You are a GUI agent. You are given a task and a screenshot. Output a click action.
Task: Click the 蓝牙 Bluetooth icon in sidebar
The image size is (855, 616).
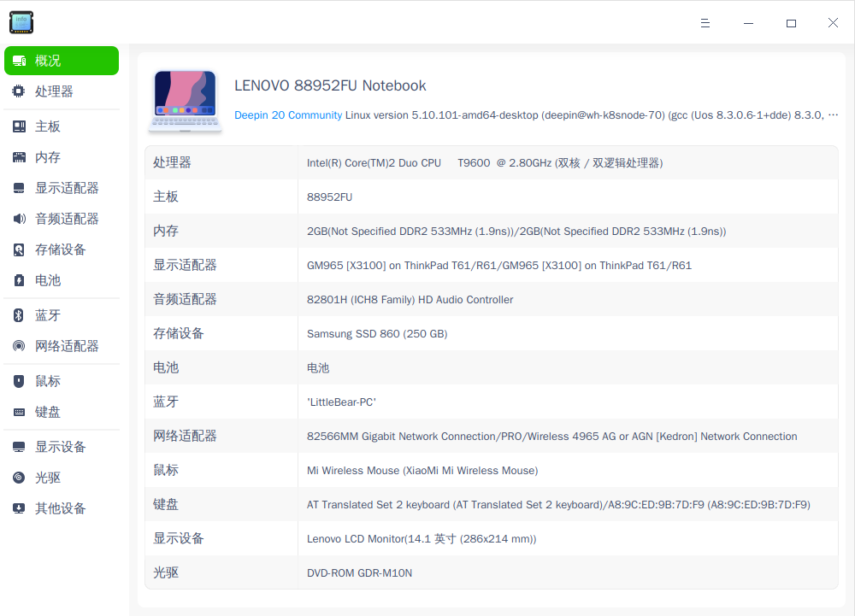click(19, 314)
